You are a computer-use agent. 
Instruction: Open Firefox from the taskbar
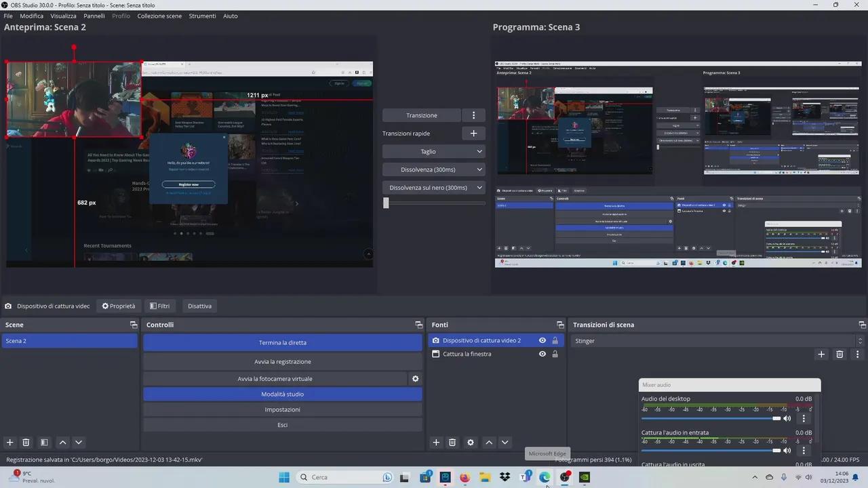coord(465,477)
